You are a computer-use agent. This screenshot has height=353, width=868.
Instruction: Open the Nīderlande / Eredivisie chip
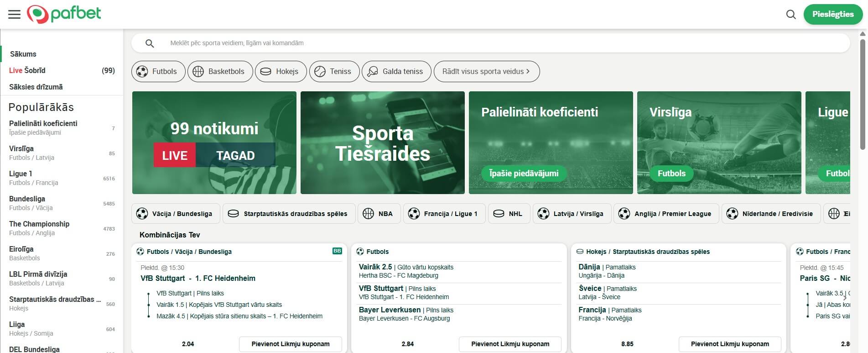pos(771,214)
